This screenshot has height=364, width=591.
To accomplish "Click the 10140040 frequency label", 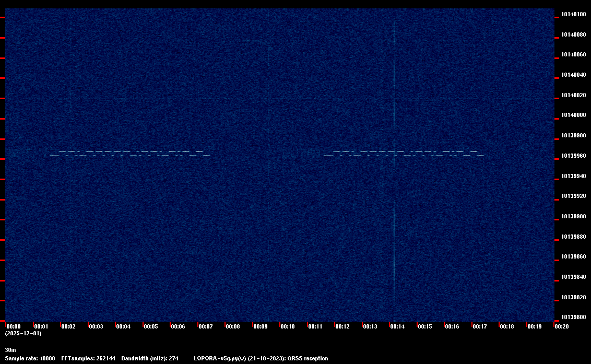I will 574,75.
